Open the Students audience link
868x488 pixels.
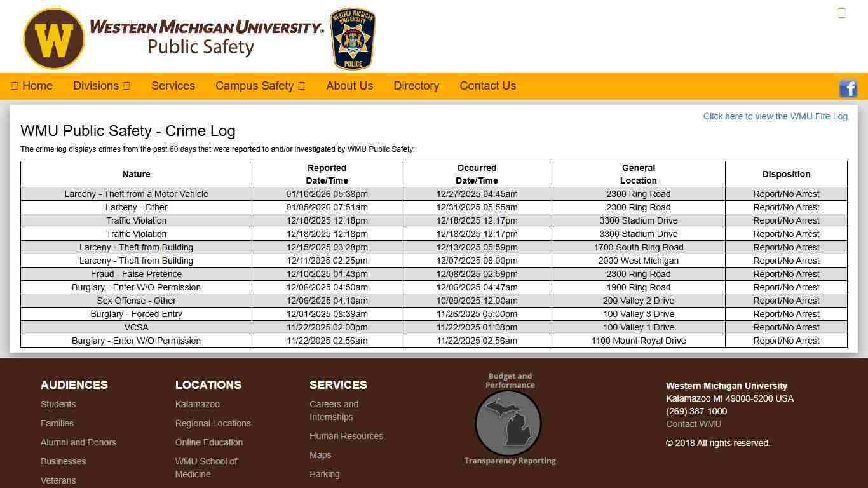coord(58,404)
